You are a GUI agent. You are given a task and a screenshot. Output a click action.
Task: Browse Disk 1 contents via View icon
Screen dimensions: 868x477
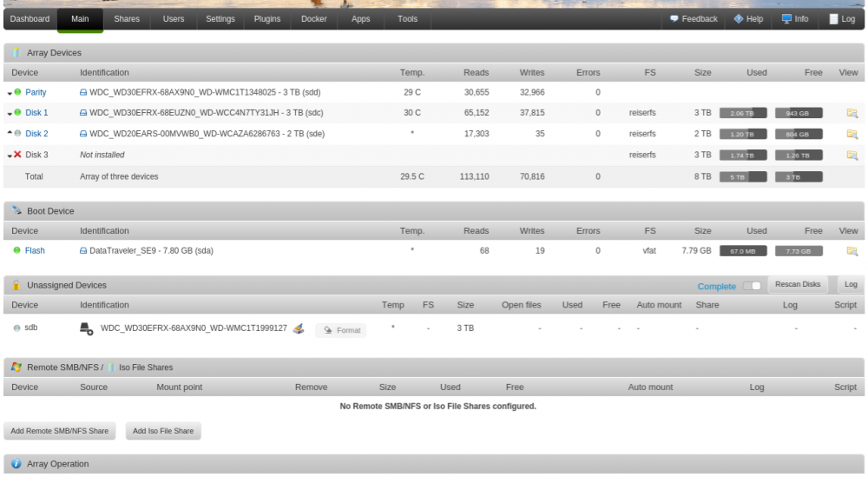(852, 113)
